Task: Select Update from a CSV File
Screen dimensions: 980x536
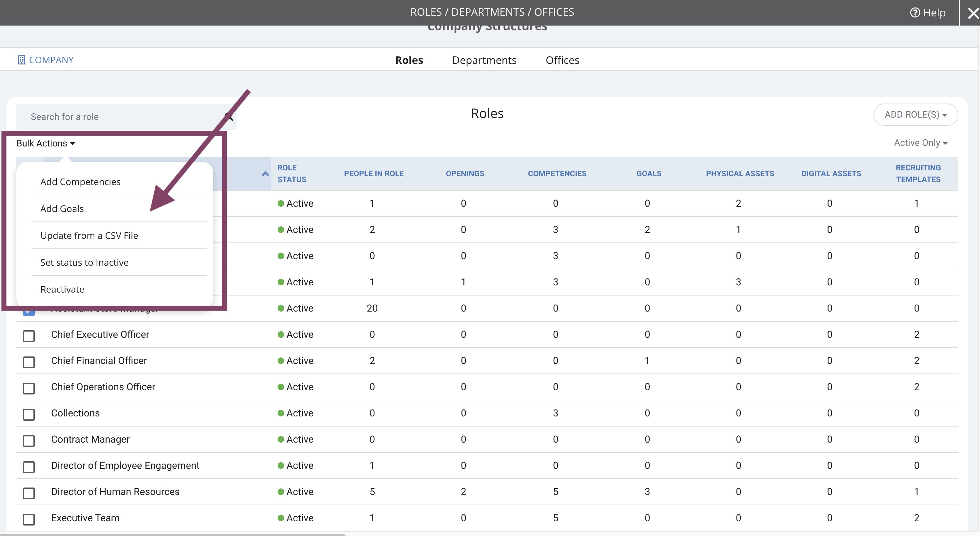Action: click(x=89, y=236)
